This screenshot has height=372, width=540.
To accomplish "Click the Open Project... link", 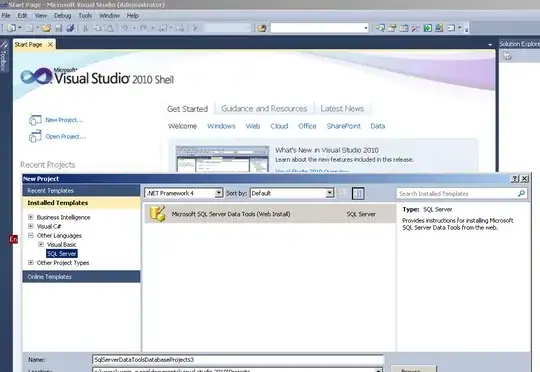I will [x=66, y=136].
